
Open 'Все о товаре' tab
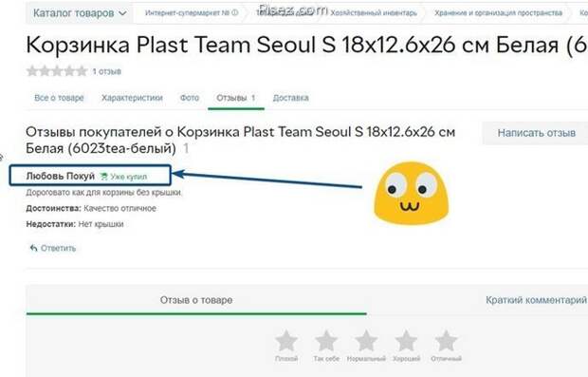tap(59, 98)
